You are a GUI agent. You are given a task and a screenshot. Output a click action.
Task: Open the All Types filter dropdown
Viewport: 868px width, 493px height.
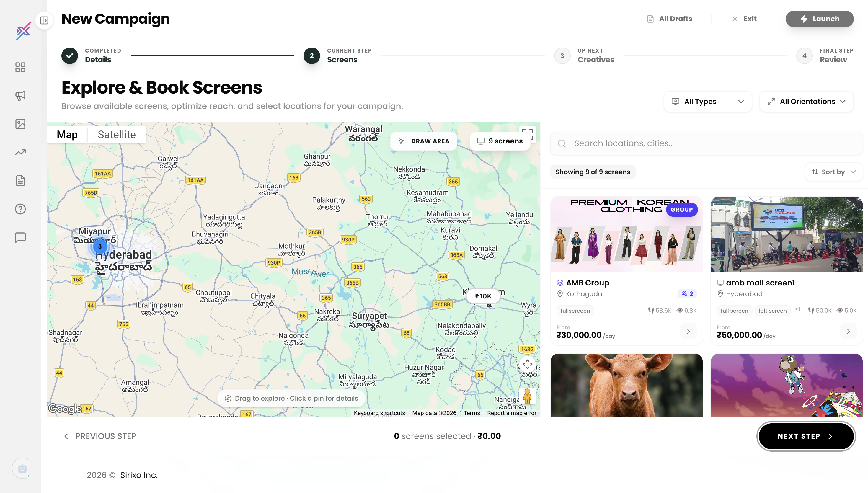pos(708,102)
